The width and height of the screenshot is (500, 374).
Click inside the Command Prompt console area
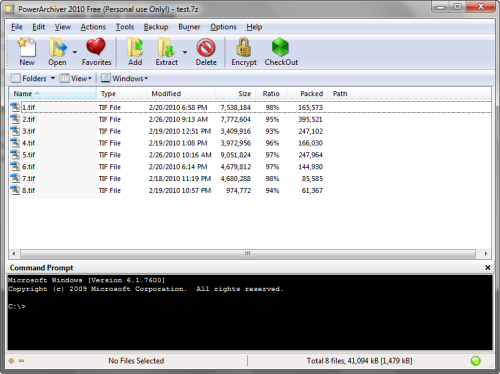pyautogui.click(x=250, y=312)
